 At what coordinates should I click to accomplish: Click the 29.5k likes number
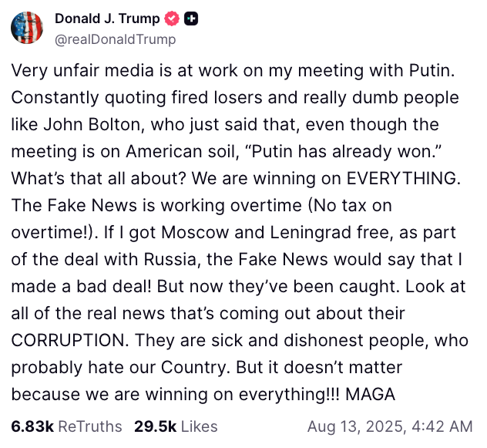pos(154,426)
